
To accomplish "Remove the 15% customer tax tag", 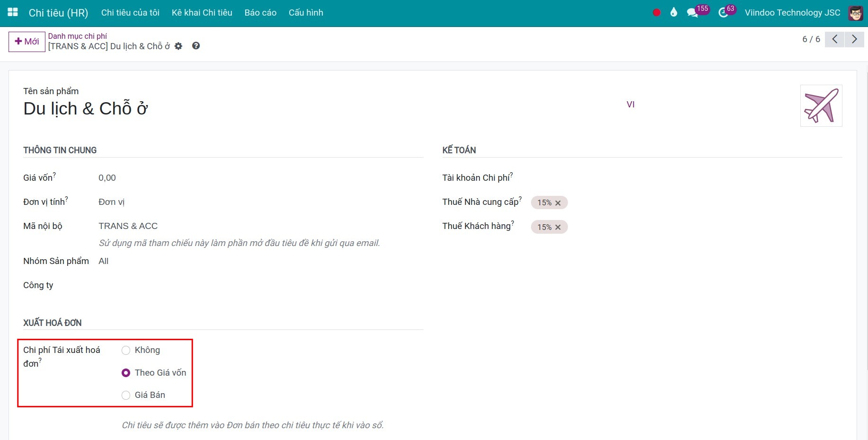I will point(558,227).
